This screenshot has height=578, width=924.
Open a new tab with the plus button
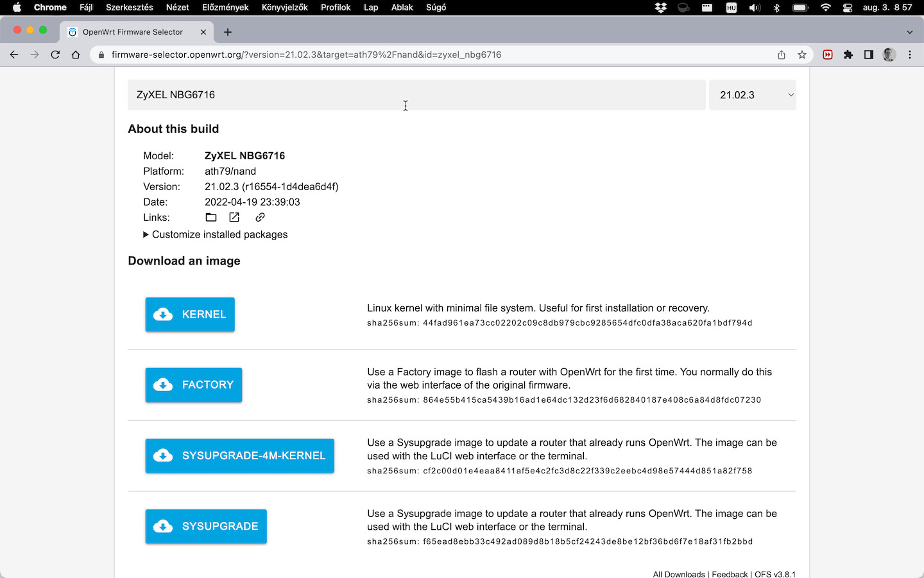click(x=228, y=32)
